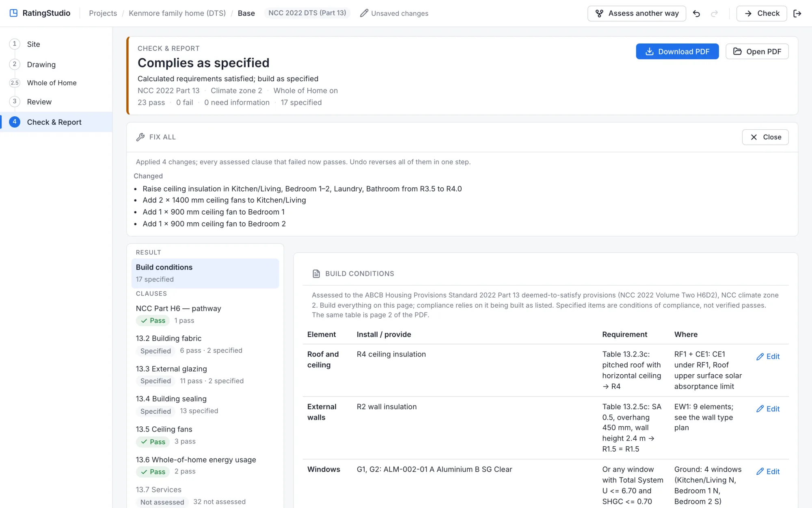Screen dimensions: 812x508
Task: Click the Install / provide column header
Action: tap(384, 334)
